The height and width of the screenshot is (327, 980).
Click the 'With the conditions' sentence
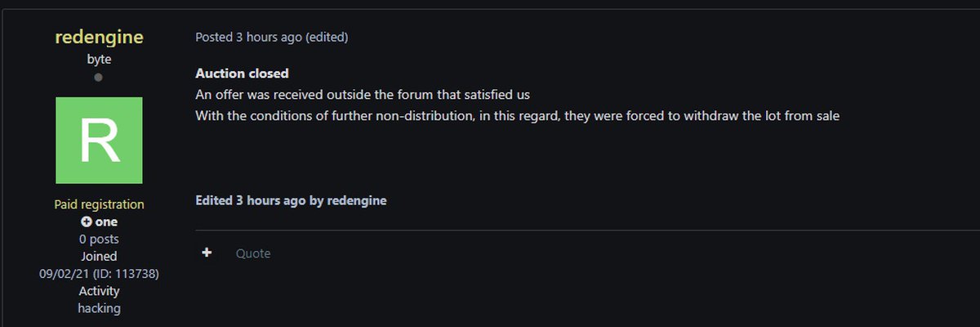coord(518,115)
